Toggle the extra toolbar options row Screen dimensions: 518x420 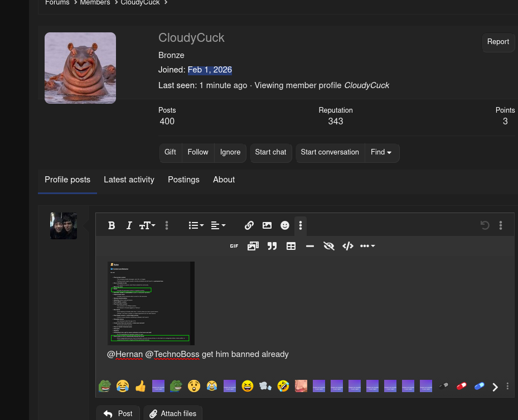(301, 225)
